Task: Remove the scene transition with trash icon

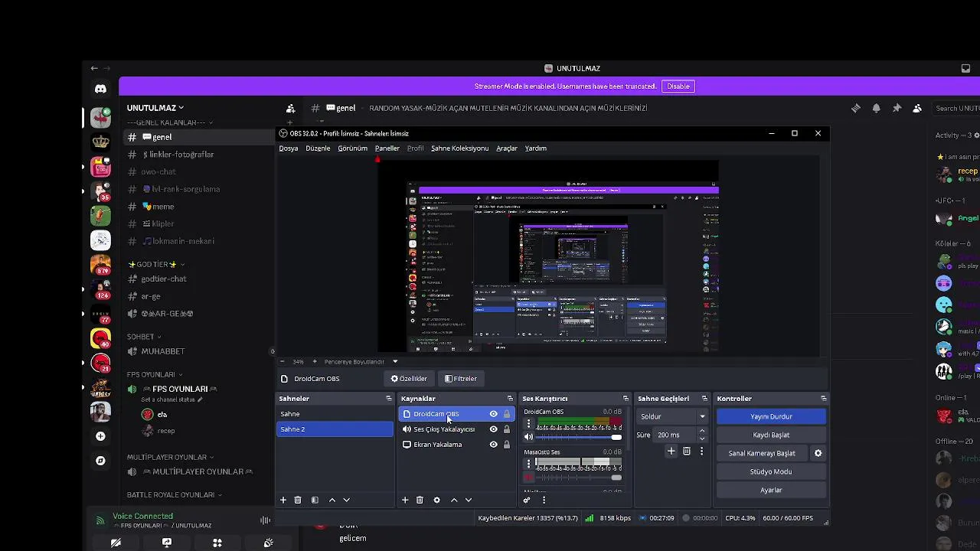Action: [687, 452]
